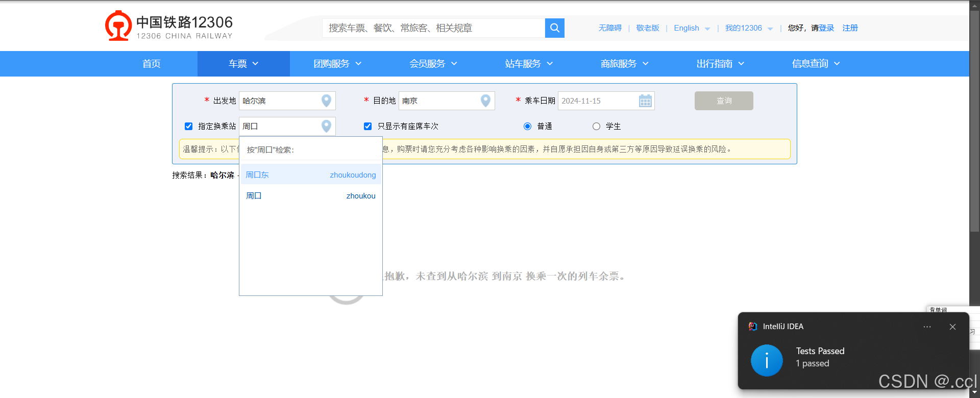Open the 我的12306 dropdown
Screen dimensions: 980x398
749,28
